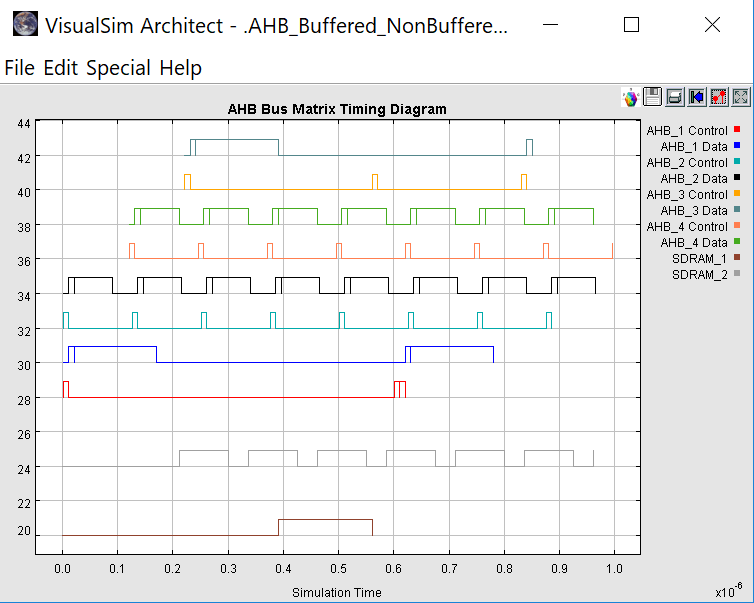Click the VisualSim globe icon in title bar
The width and height of the screenshot is (754, 603).
pyautogui.click(x=26, y=25)
